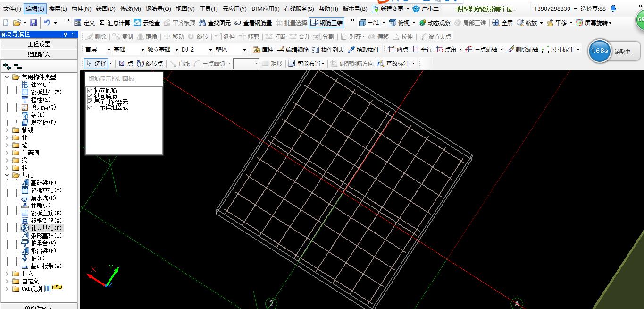644x309 pixels.
Task: Open 文件(F) menu
Action: 12,9
